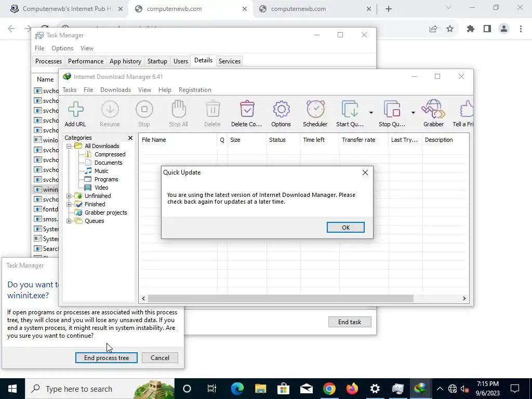Open the IDM Downloads menu
The height and width of the screenshot is (399, 532).
point(115,90)
